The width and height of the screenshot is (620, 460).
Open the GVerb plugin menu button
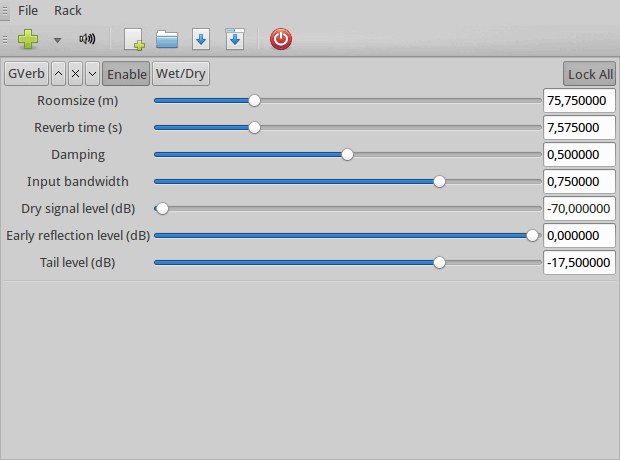(25, 74)
